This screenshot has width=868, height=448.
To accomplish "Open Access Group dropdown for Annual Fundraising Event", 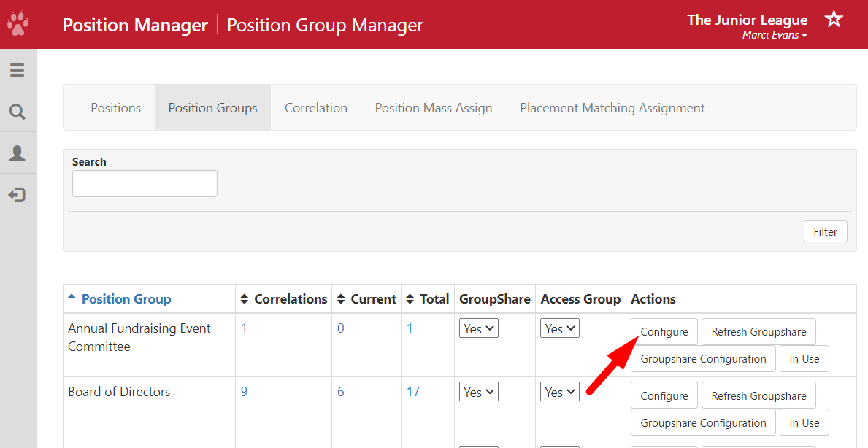I will (x=560, y=328).
